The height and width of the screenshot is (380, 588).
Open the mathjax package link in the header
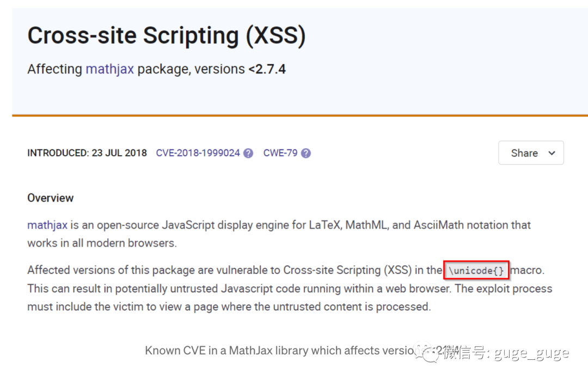(109, 69)
